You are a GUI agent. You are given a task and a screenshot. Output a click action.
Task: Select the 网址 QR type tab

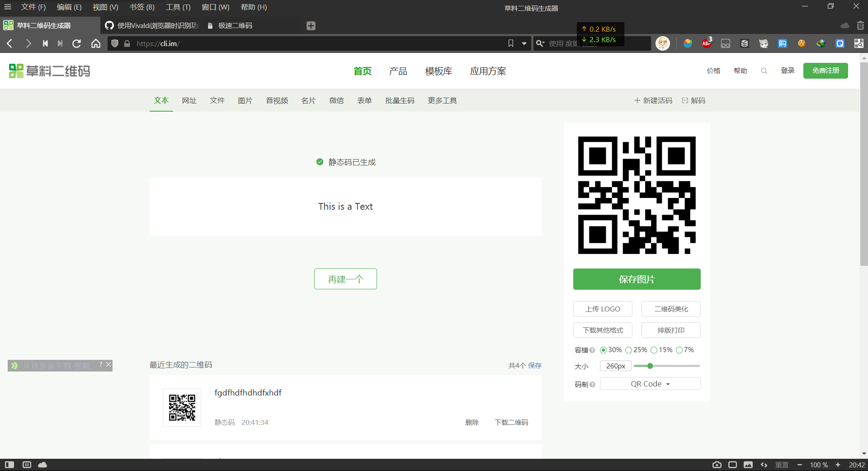click(x=189, y=100)
